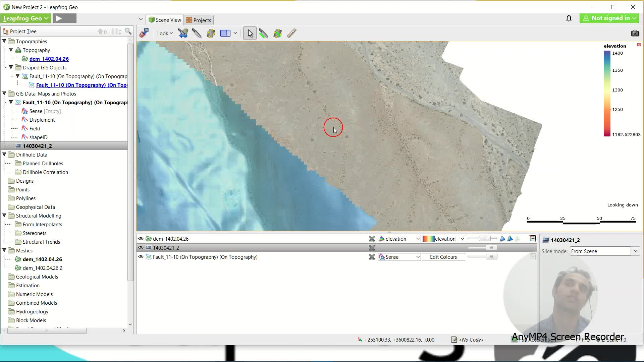Activate the ruler measurement tool
The image size is (644, 362).
[x=291, y=33]
